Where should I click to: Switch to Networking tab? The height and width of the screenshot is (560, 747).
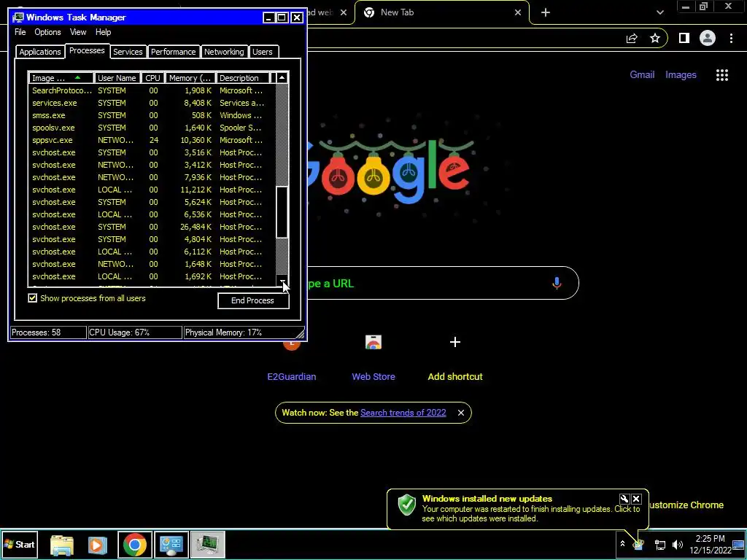[x=224, y=52]
